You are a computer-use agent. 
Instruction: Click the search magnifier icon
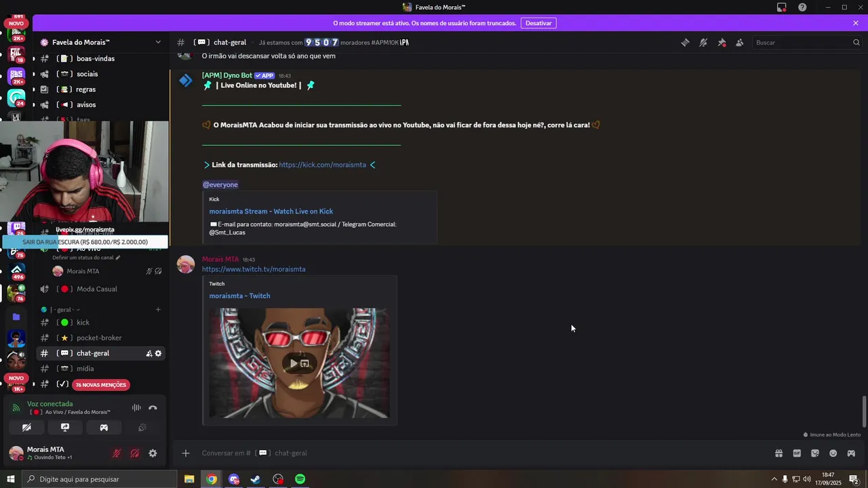tap(856, 42)
